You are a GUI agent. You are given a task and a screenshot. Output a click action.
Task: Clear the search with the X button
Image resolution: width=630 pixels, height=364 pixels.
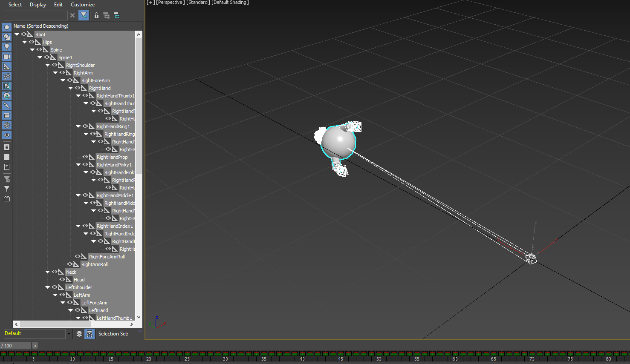(72, 15)
